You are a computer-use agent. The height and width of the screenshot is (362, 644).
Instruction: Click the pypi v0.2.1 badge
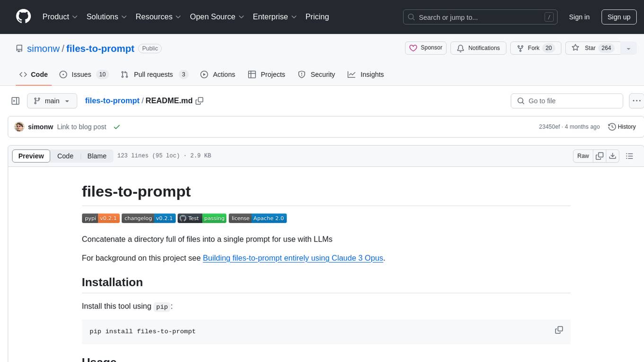pyautogui.click(x=100, y=218)
